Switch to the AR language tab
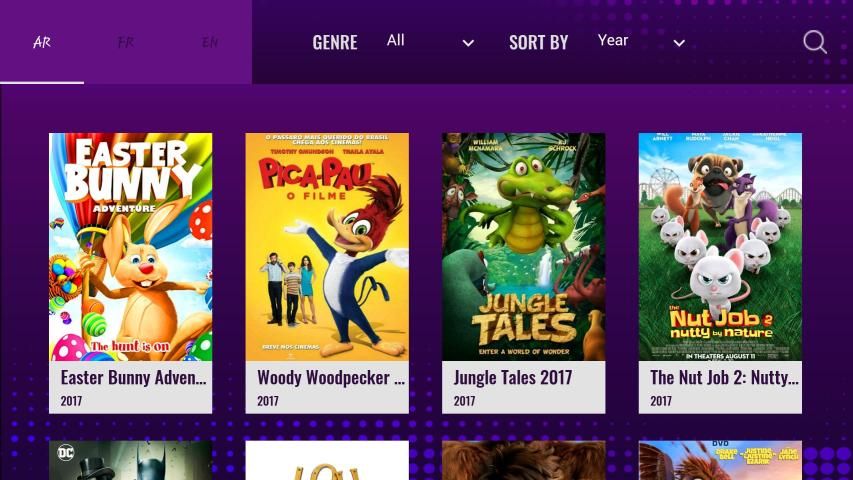Viewport: 853px width, 480px height. pyautogui.click(x=42, y=42)
